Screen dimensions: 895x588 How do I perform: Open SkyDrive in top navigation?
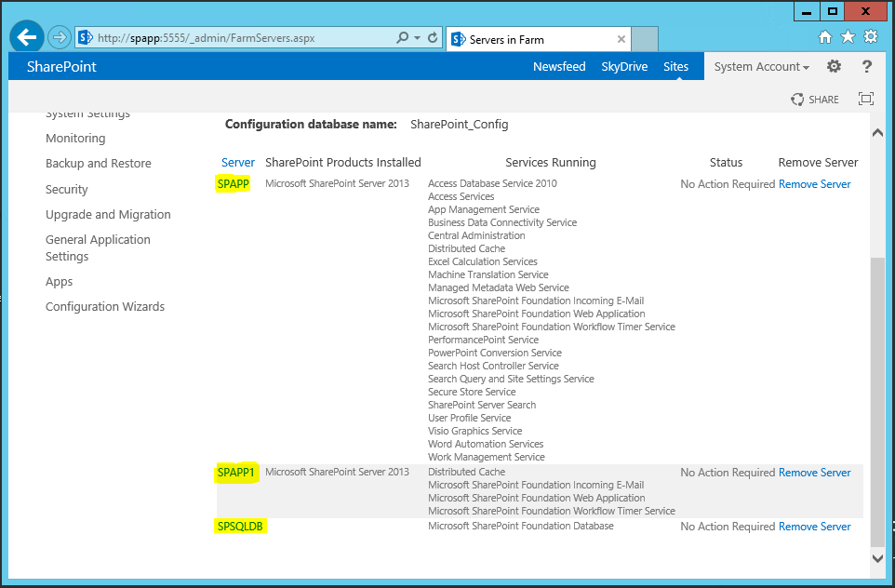pos(624,66)
